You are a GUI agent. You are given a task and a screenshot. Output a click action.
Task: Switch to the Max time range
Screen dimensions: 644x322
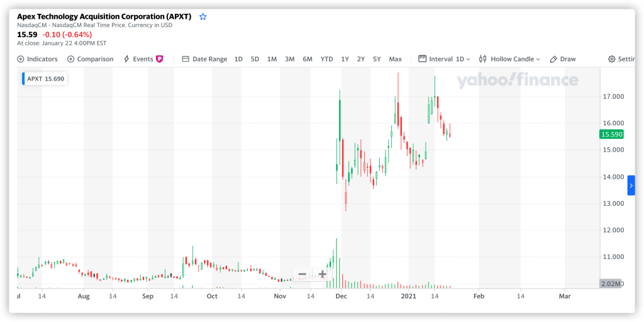click(x=395, y=59)
